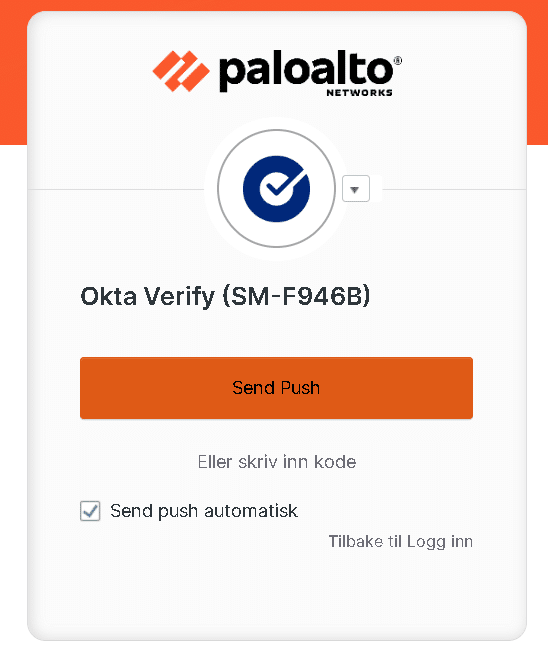548x656 pixels.
Task: Select the Okta Verify (SM-F946B) heading
Action: [x=225, y=296]
